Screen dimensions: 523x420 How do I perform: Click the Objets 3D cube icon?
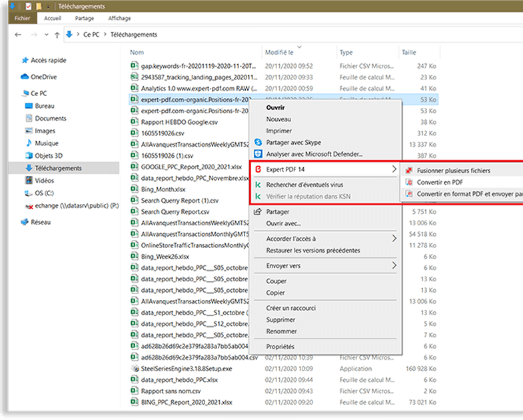pyautogui.click(x=29, y=155)
